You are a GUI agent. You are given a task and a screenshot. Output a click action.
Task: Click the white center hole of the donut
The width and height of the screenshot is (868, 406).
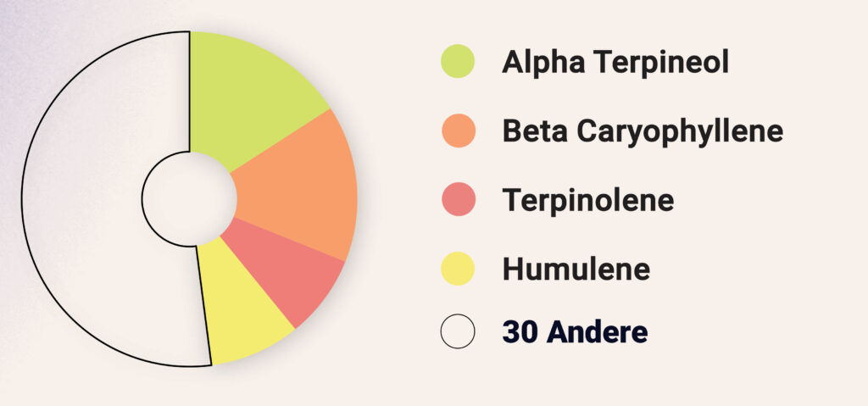coord(189,199)
